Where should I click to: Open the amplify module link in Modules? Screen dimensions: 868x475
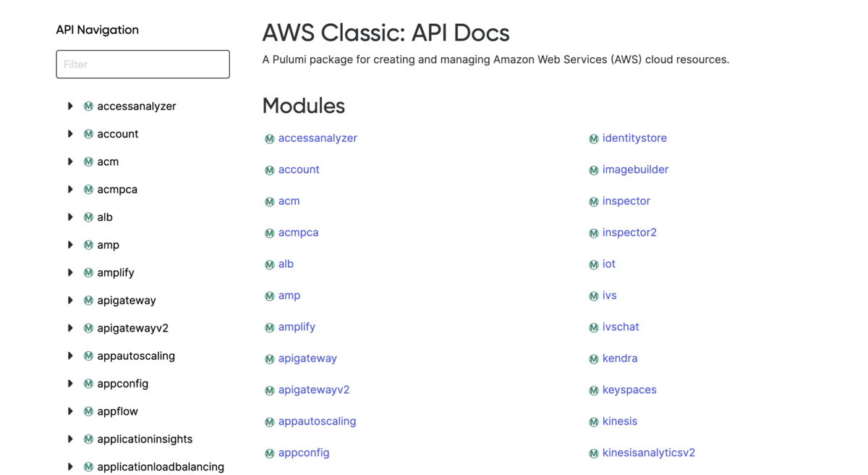tap(297, 327)
